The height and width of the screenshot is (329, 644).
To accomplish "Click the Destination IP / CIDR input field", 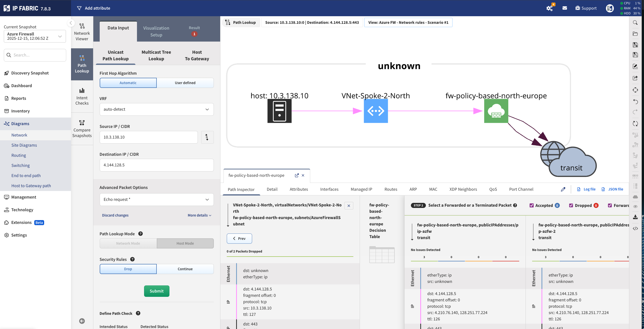I will [156, 165].
